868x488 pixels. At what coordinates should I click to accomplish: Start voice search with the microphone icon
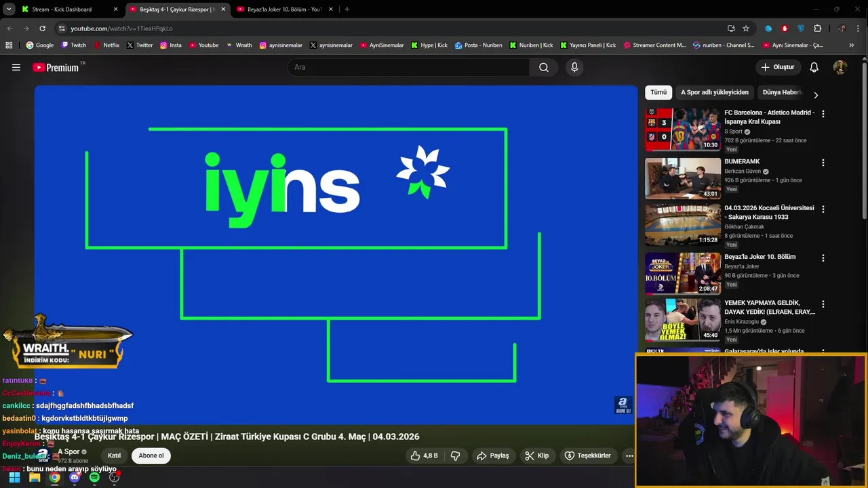pyautogui.click(x=574, y=67)
